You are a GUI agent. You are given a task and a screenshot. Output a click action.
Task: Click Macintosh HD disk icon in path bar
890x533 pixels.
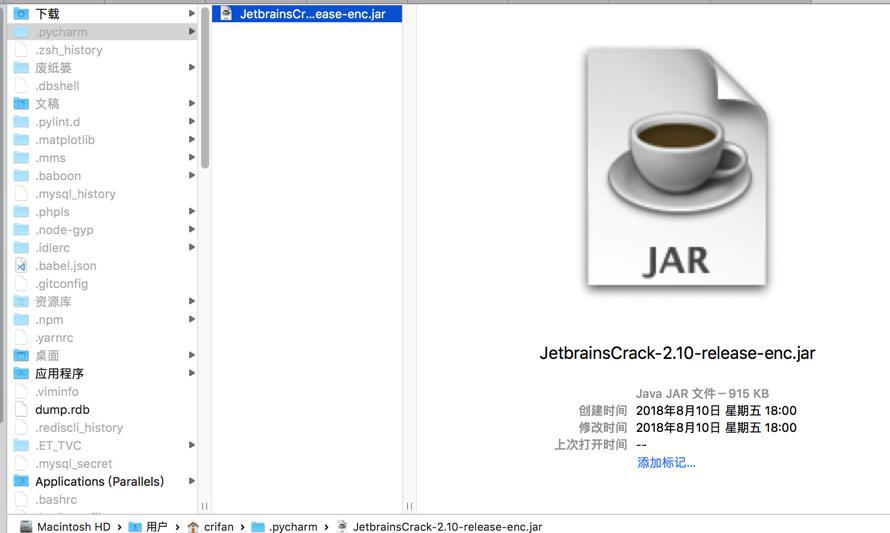click(x=26, y=527)
